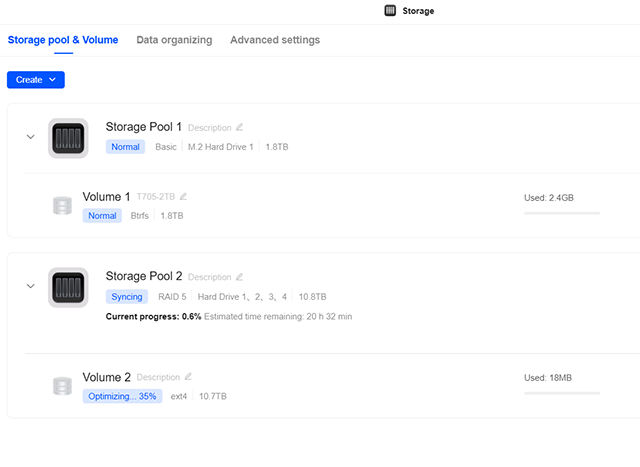Select the Storage pool & Volume tab
This screenshot has width=640, height=467.
(x=63, y=40)
